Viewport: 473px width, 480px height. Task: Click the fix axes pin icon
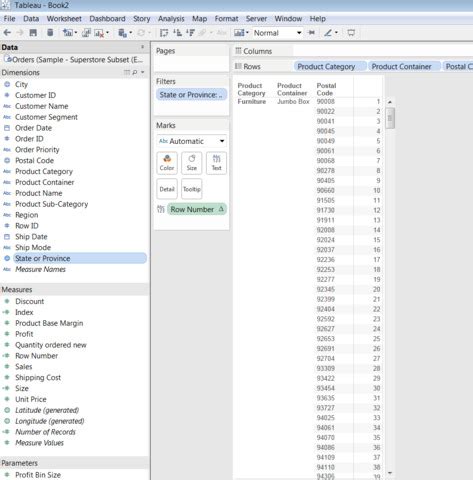point(312,33)
